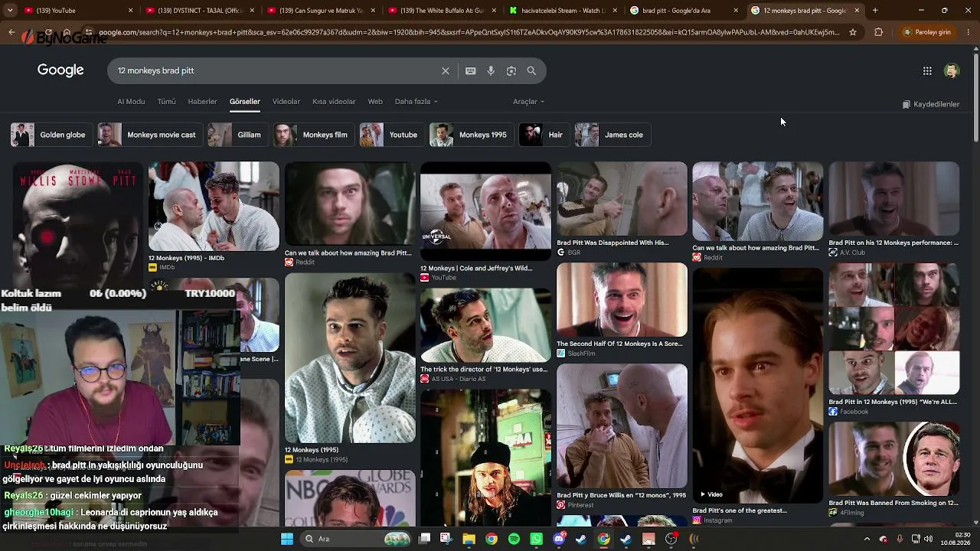Apply the Gilliam suggestion chip

click(x=237, y=135)
